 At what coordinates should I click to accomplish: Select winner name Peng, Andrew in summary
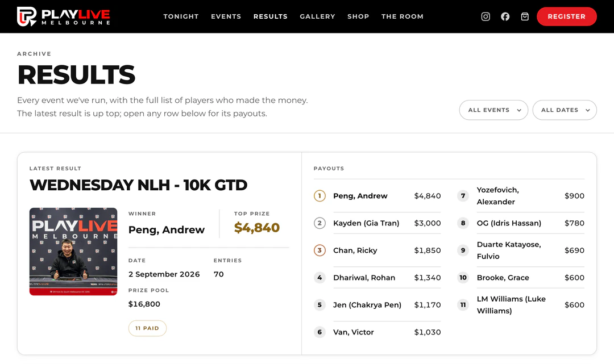(x=167, y=230)
